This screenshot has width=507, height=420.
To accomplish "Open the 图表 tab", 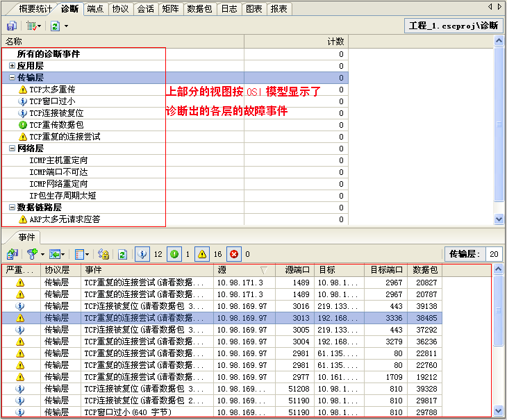I will [253, 9].
